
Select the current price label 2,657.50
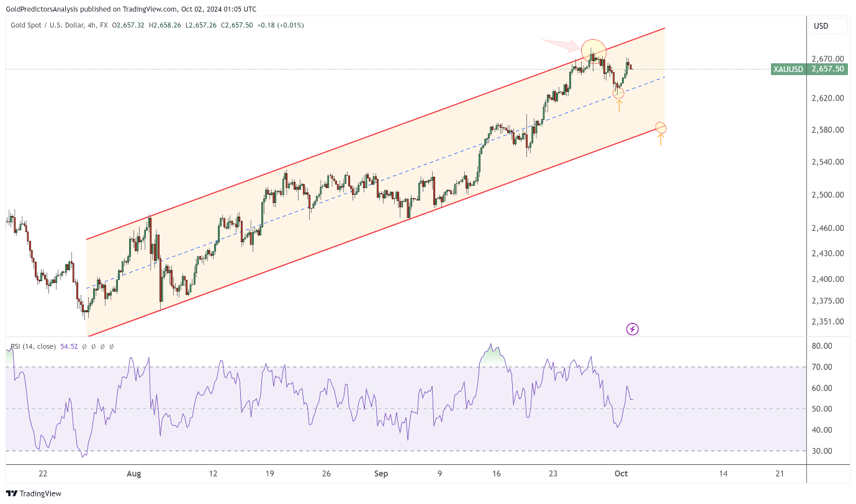(828, 69)
